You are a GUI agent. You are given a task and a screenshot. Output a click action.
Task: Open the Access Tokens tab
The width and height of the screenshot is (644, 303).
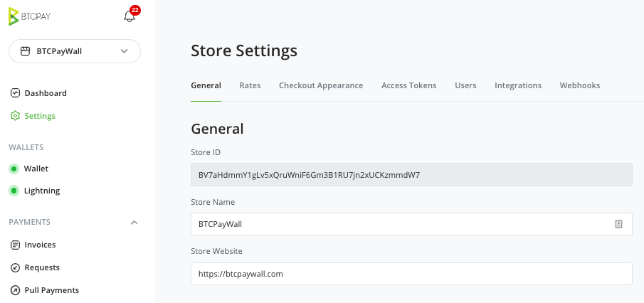(x=409, y=85)
